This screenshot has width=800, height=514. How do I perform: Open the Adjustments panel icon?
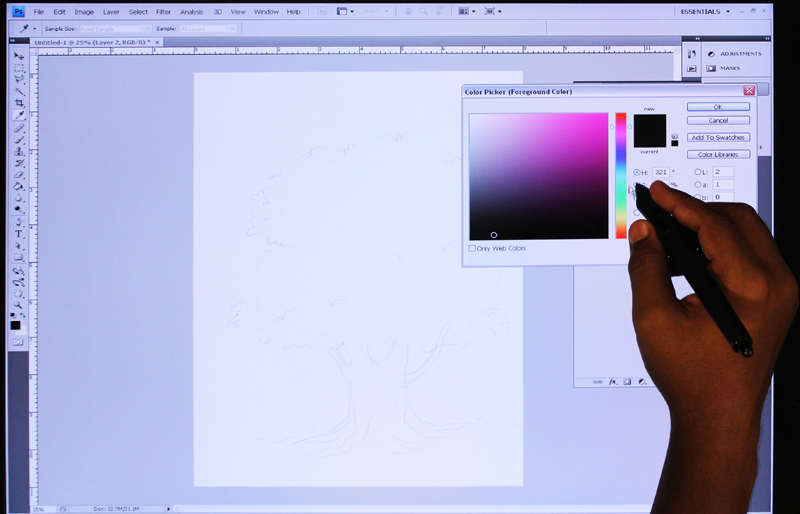click(x=711, y=54)
